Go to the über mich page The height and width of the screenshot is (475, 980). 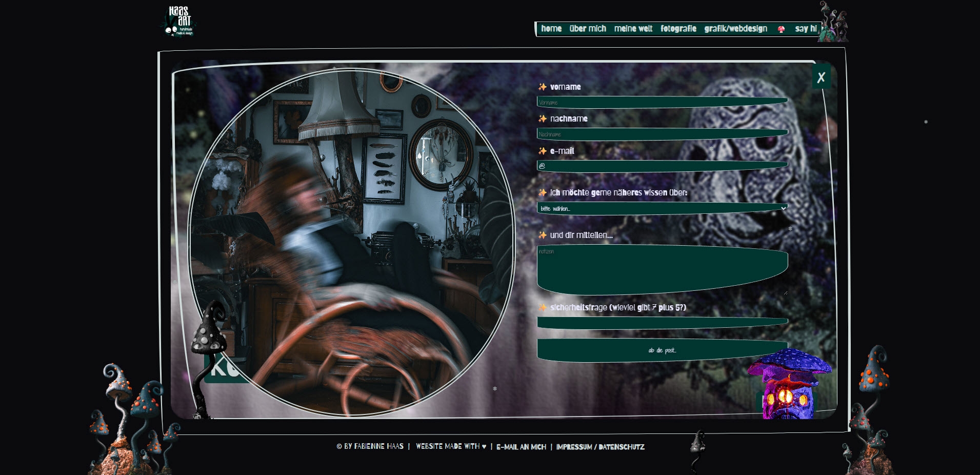tap(588, 29)
